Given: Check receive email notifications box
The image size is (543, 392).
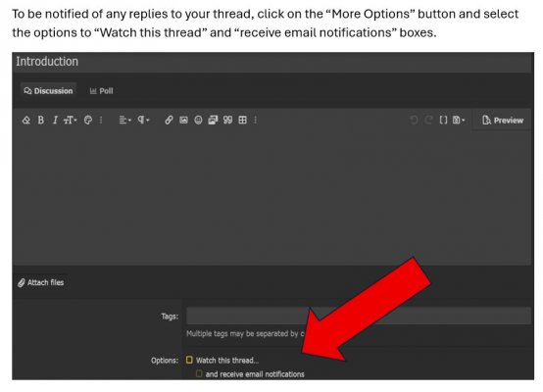Looking at the screenshot, I should click(x=199, y=373).
